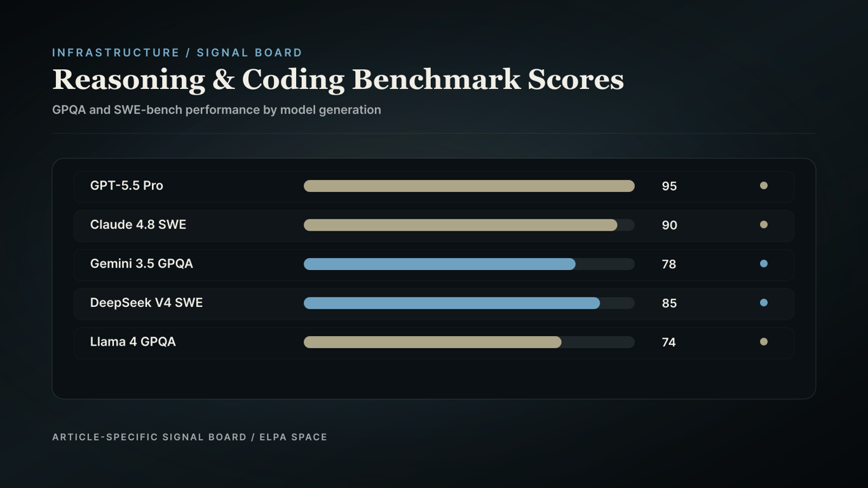Select the DeepSeek V4 SWE label

pyautogui.click(x=147, y=302)
